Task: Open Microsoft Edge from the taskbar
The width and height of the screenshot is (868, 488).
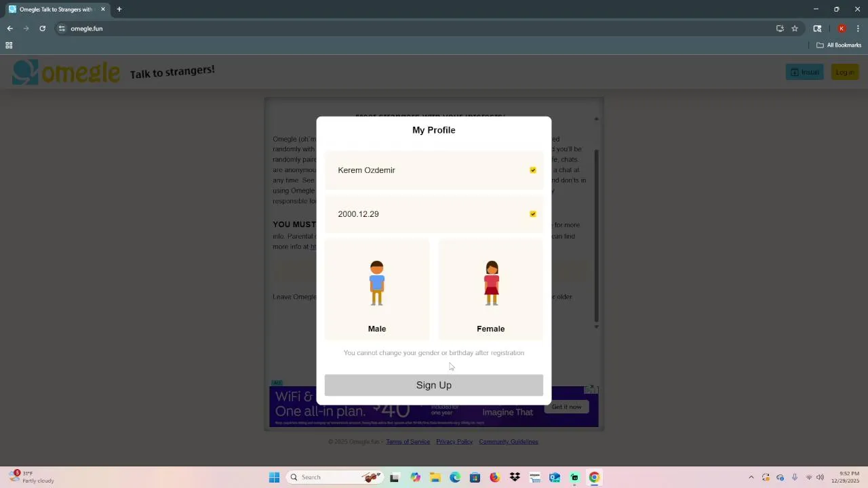Action: coord(455,477)
